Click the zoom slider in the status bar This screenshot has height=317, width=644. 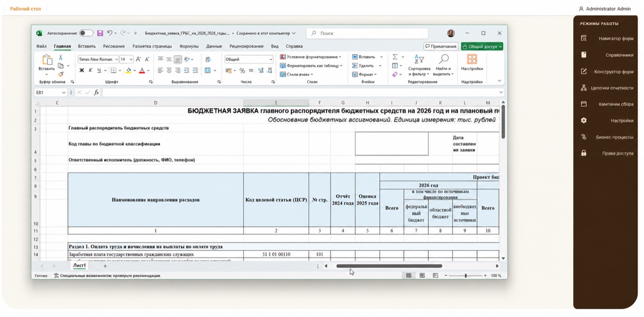point(465,276)
